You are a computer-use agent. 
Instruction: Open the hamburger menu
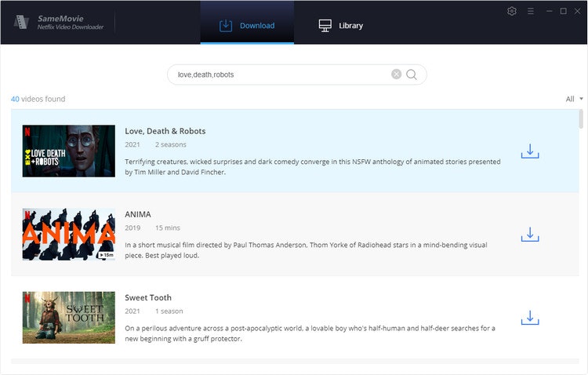pos(531,11)
